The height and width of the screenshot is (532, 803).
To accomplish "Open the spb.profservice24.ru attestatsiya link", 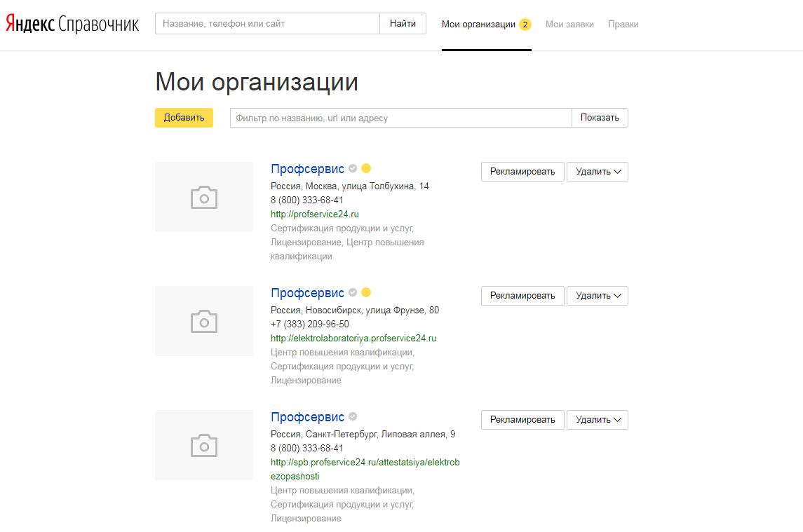I will [365, 469].
